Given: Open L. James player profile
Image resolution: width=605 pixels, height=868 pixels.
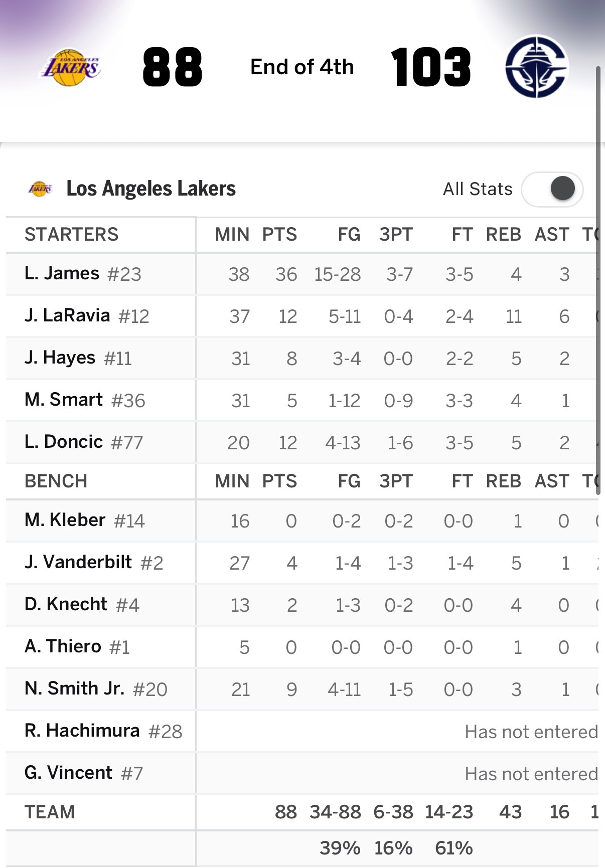Looking at the screenshot, I should [62, 274].
